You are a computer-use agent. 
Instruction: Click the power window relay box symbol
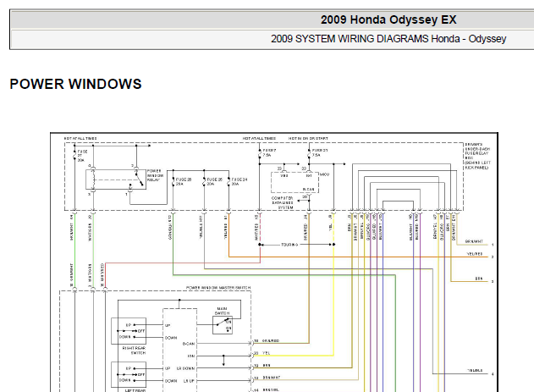(116, 179)
